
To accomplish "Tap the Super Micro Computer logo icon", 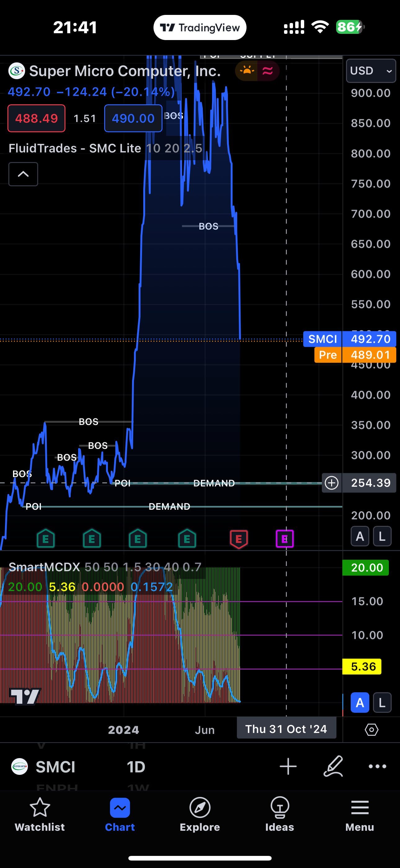I will pos(16,71).
